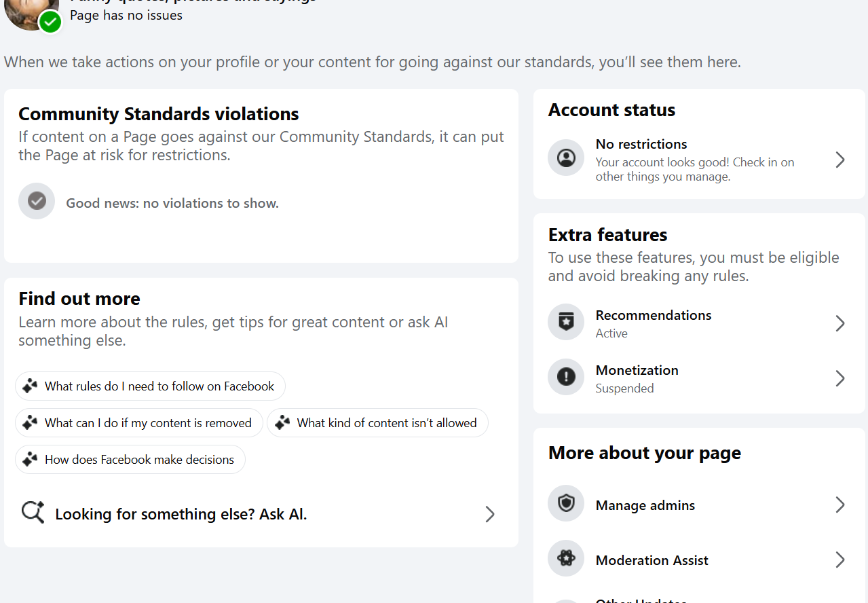Select the Monetization Suspended item
The height and width of the screenshot is (603, 868).
pos(637,378)
